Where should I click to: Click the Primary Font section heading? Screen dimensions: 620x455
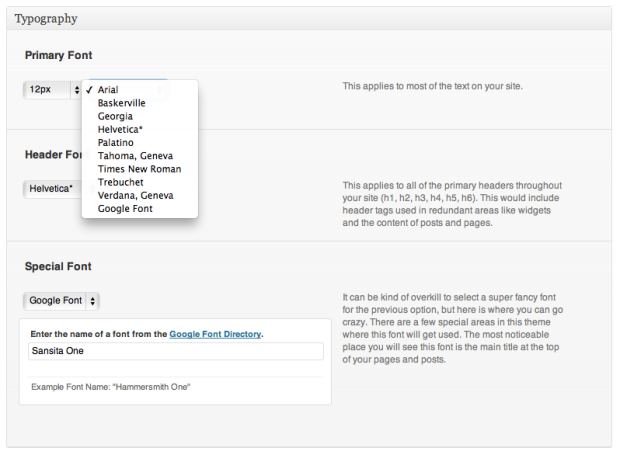click(58, 55)
